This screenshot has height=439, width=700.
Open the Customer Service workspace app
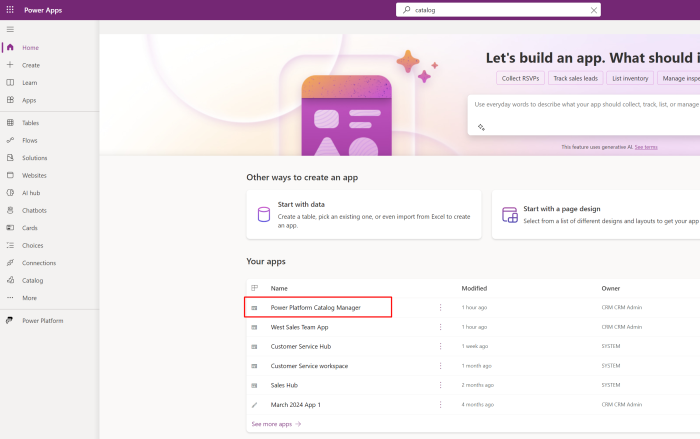(x=309, y=366)
